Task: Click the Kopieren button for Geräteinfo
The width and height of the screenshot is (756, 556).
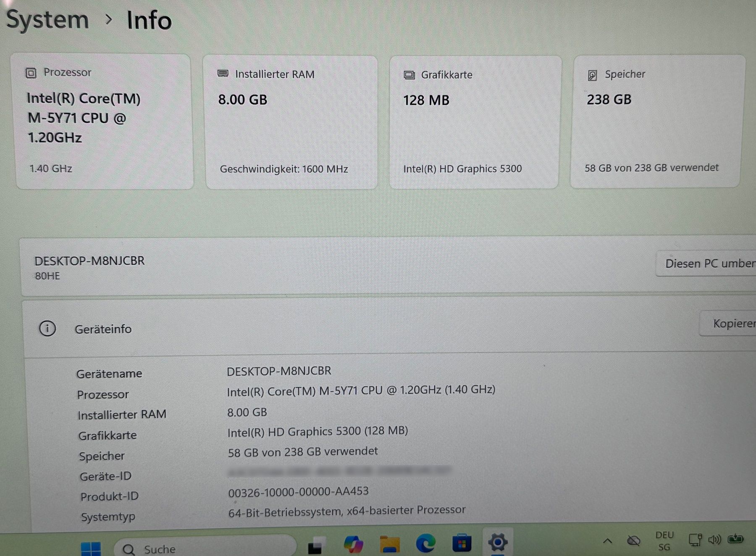Action: pyautogui.click(x=728, y=323)
